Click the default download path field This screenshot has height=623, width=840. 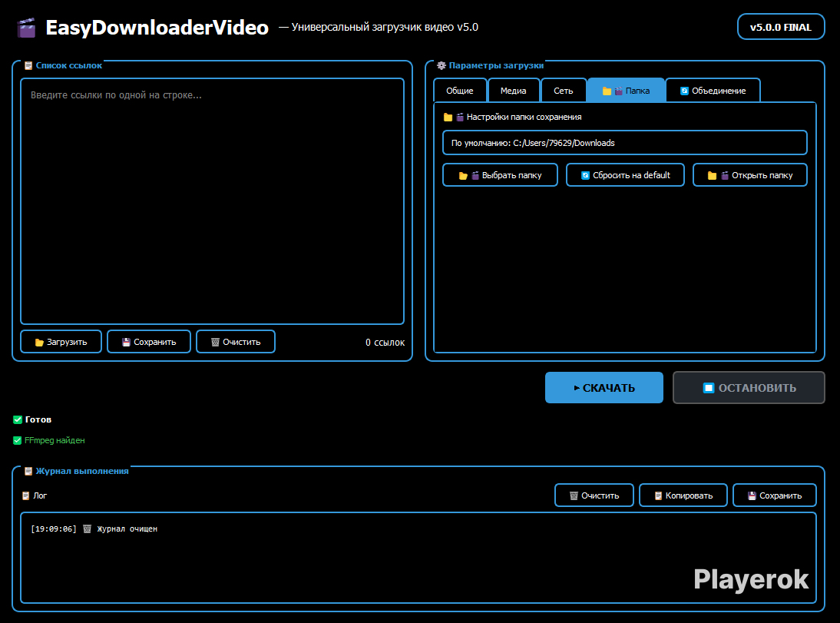click(x=625, y=143)
